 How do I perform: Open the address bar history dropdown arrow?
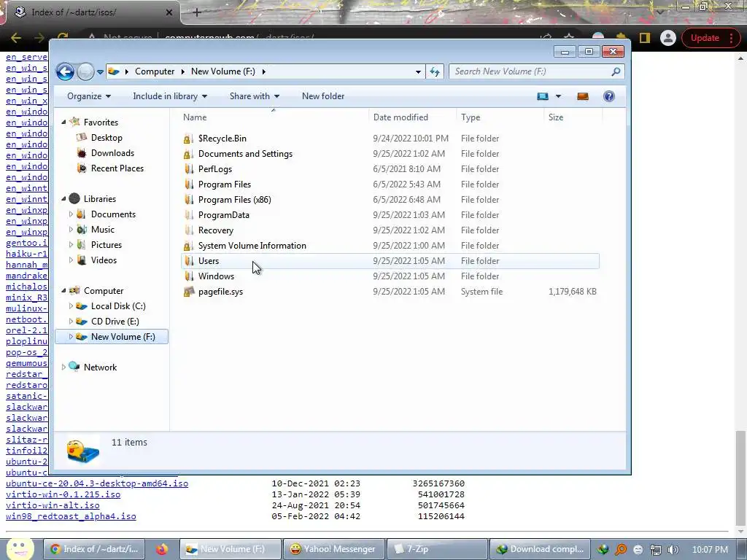pyautogui.click(x=418, y=72)
